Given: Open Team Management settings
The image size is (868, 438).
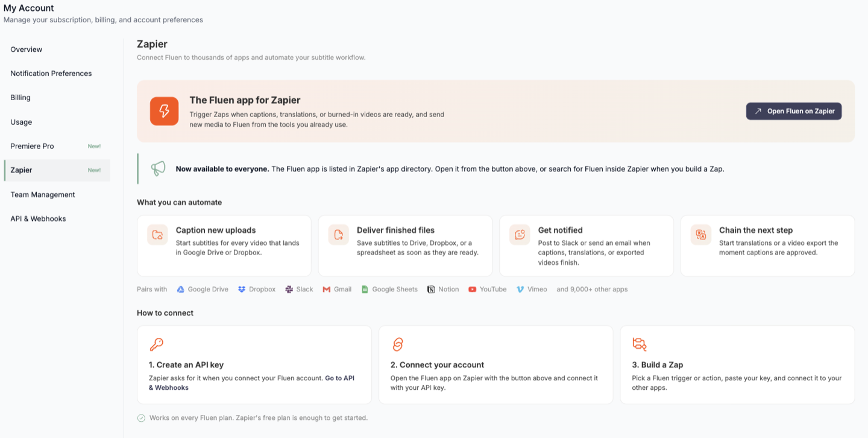Looking at the screenshot, I should pyautogui.click(x=57, y=194).
